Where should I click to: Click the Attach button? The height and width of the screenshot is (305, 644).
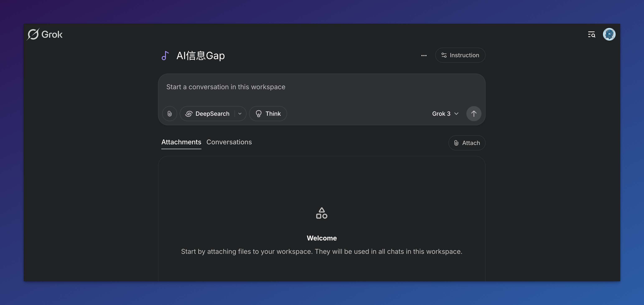467,143
